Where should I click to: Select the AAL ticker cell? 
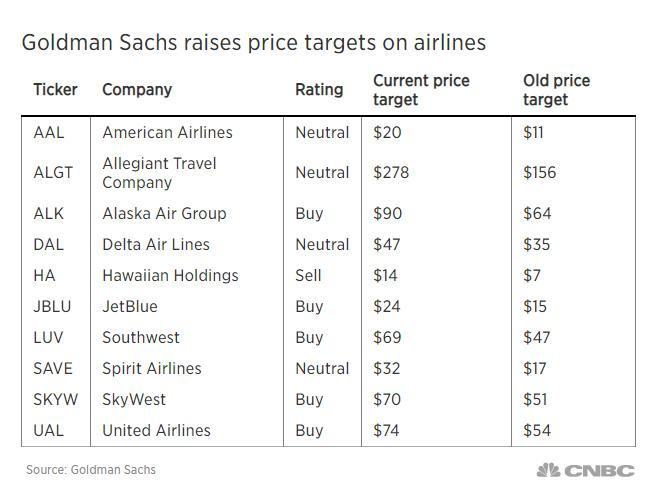tap(49, 133)
